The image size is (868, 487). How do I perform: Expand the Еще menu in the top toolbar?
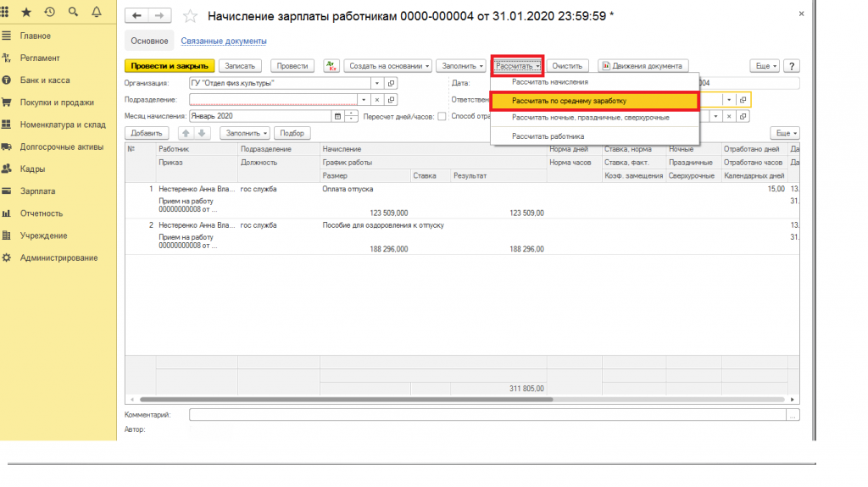tap(765, 65)
